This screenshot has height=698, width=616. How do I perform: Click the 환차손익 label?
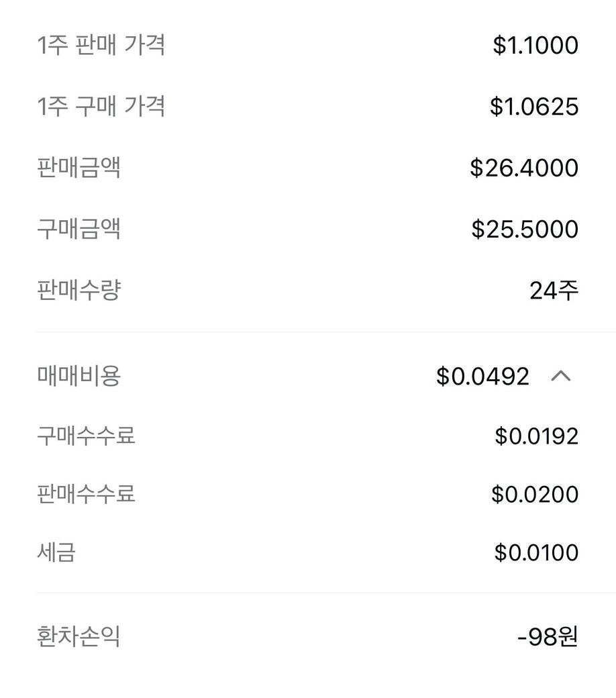(79, 636)
